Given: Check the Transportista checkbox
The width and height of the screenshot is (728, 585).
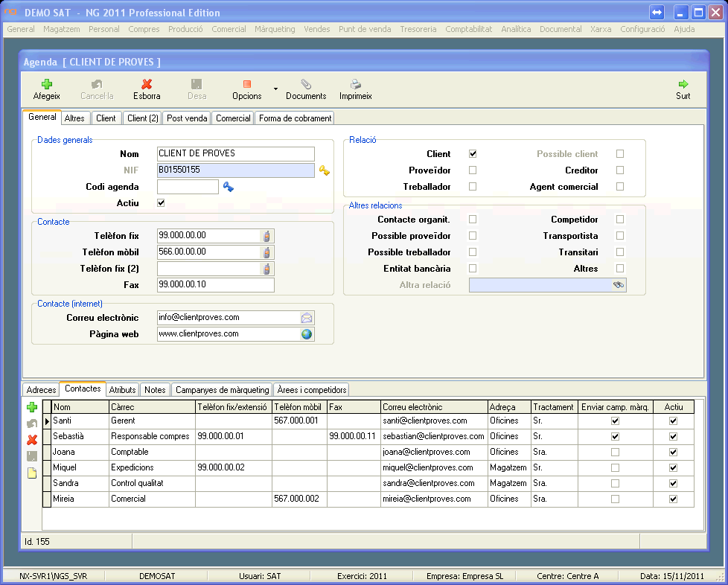Looking at the screenshot, I should 620,235.
